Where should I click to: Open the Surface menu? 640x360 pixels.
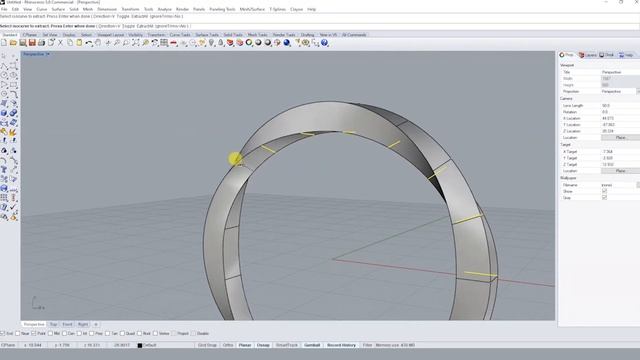(58, 9)
